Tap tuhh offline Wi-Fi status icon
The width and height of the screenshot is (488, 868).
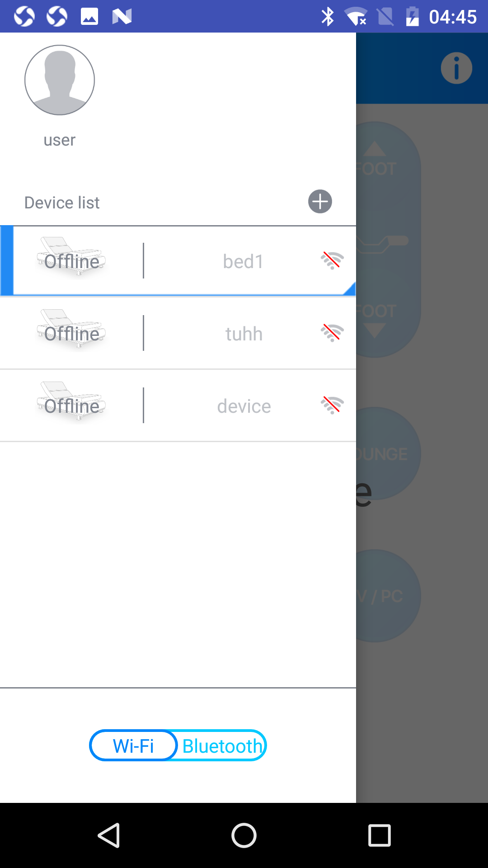point(332,333)
